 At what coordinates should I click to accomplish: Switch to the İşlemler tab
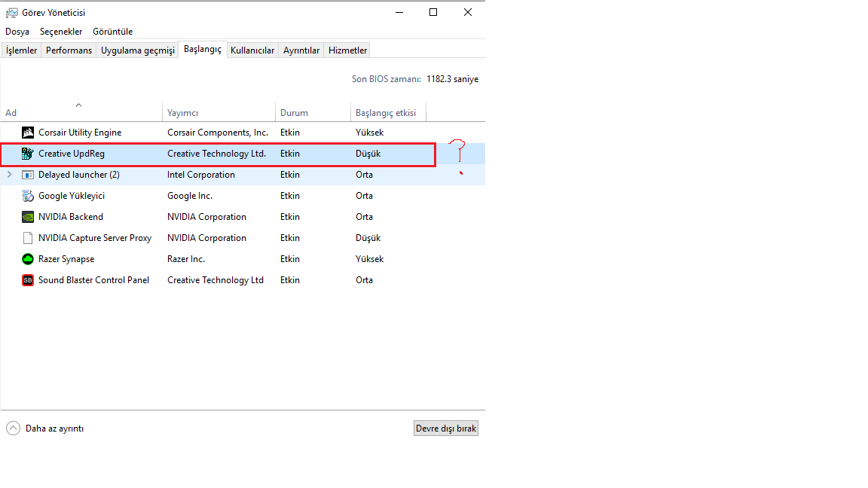click(22, 50)
